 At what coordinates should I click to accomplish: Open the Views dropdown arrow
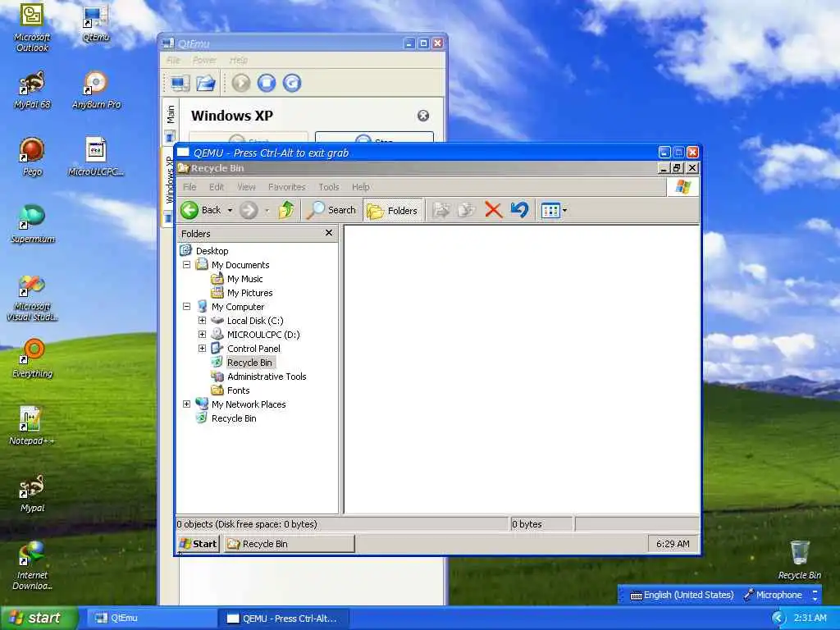pyautogui.click(x=564, y=211)
